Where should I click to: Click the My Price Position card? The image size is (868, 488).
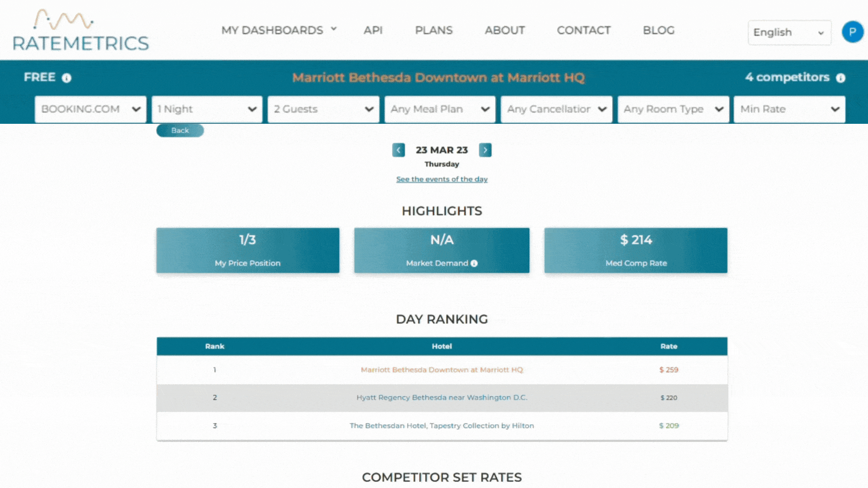pos(248,250)
